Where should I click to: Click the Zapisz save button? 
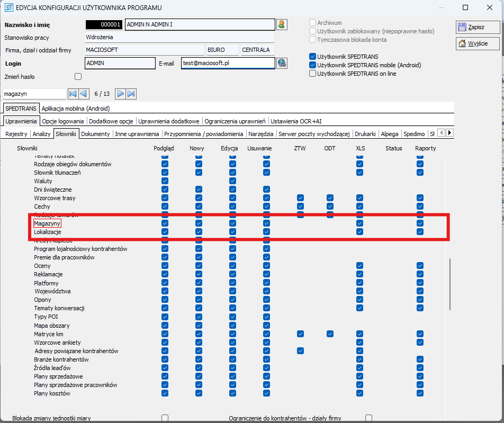click(x=478, y=27)
